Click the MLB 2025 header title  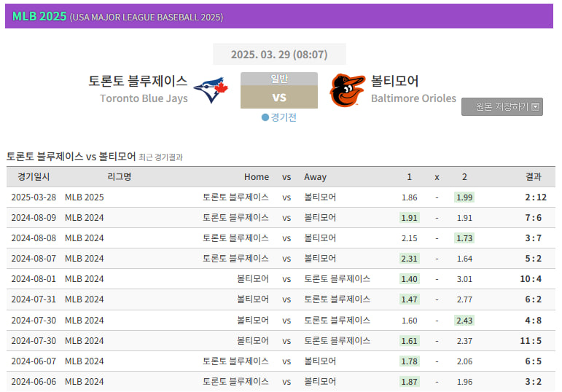click(x=39, y=16)
